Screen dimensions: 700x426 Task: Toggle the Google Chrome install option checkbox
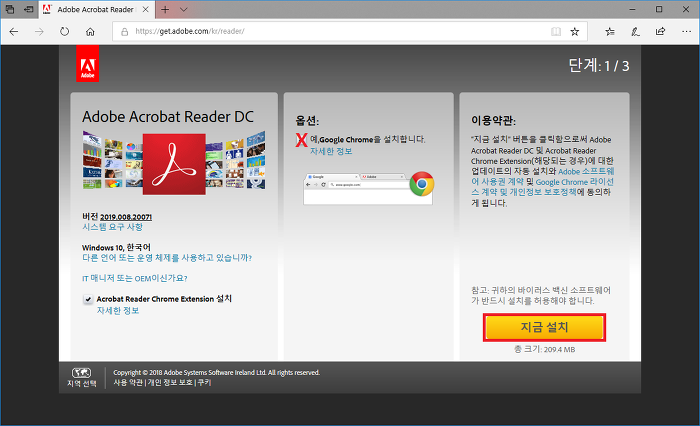click(x=301, y=140)
